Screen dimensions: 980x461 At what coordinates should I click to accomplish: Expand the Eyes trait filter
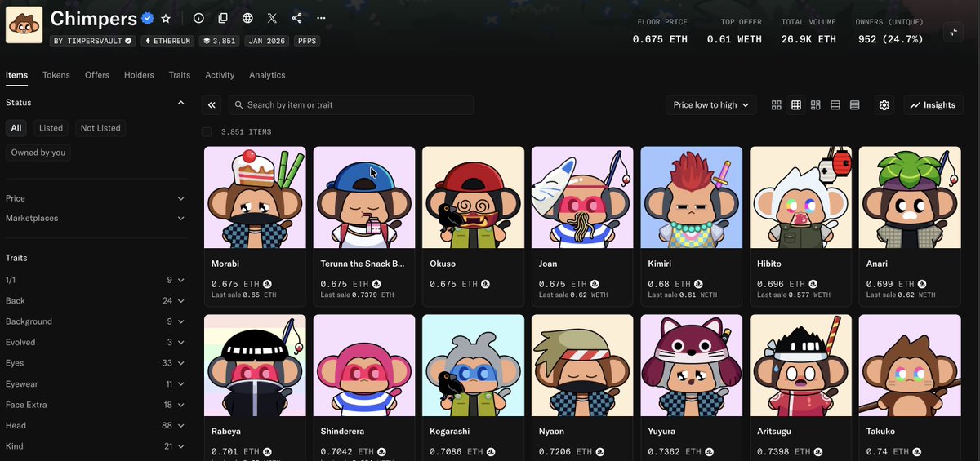click(96, 363)
